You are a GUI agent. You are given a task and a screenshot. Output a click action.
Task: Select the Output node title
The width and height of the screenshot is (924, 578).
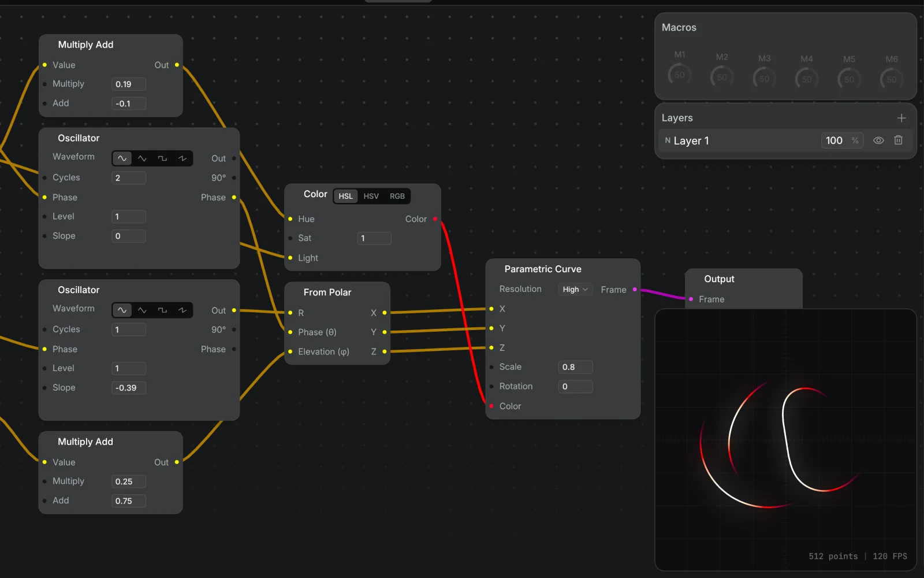coord(719,279)
